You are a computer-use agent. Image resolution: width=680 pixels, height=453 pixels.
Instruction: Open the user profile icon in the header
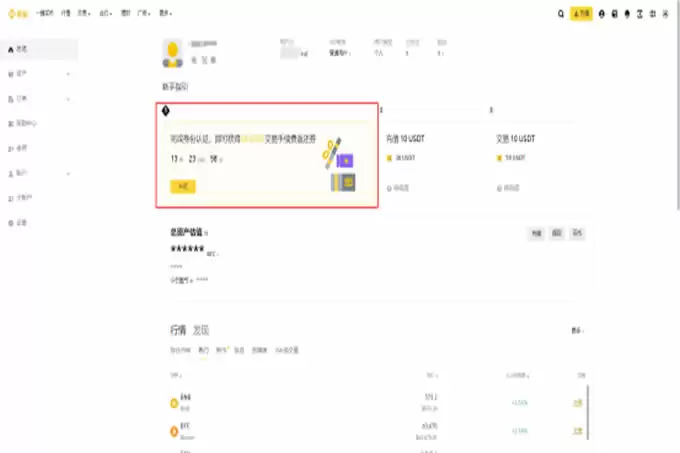pyautogui.click(x=602, y=14)
